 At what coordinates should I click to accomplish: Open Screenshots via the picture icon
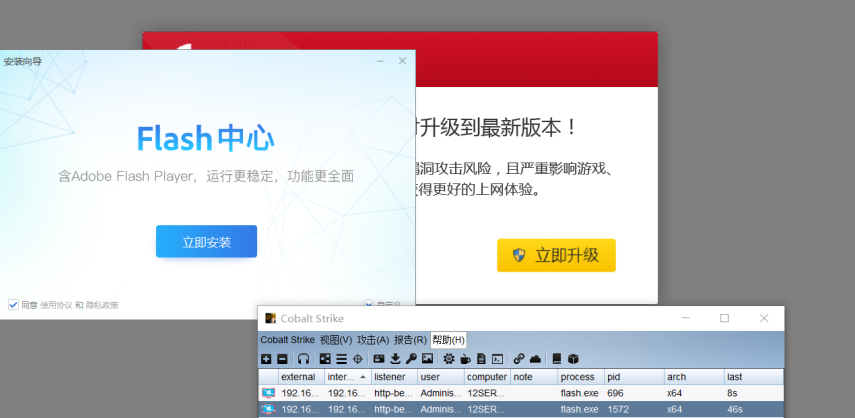pos(428,359)
